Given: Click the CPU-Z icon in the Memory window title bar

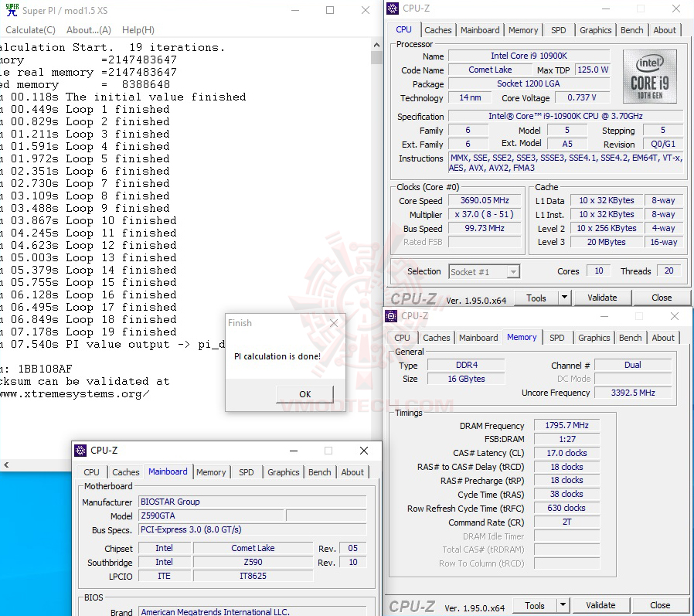Looking at the screenshot, I should [391, 316].
